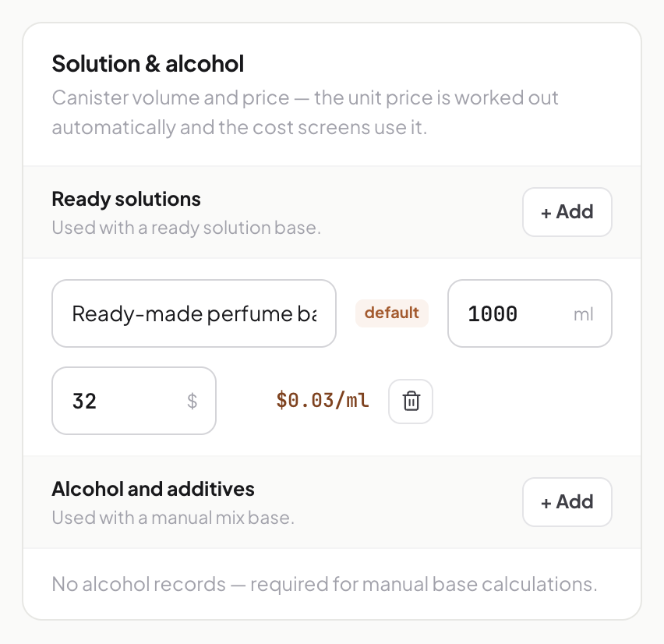
Task: Click the ready solution base hint text
Action: pos(186,228)
